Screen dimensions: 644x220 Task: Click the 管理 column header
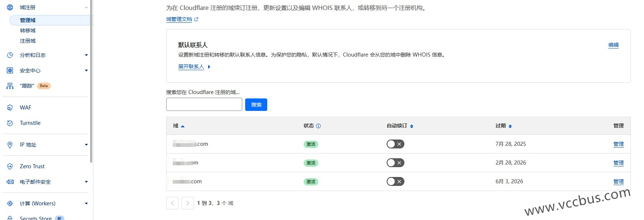pos(619,126)
